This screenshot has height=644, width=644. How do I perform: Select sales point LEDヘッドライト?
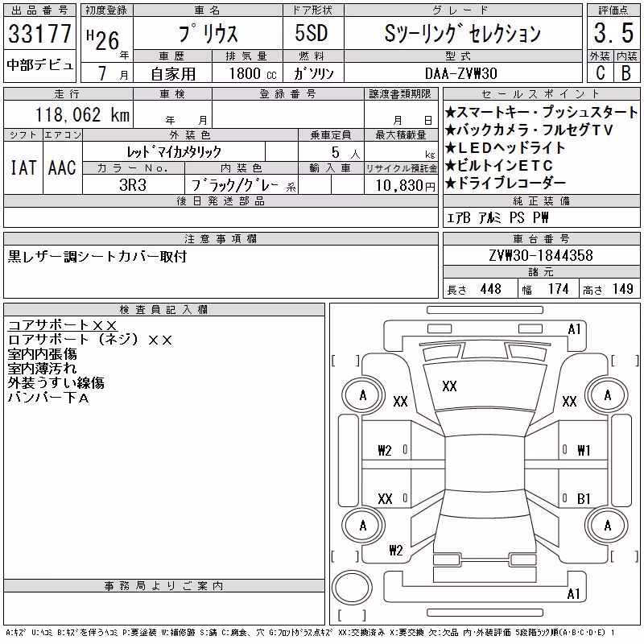[x=506, y=147]
